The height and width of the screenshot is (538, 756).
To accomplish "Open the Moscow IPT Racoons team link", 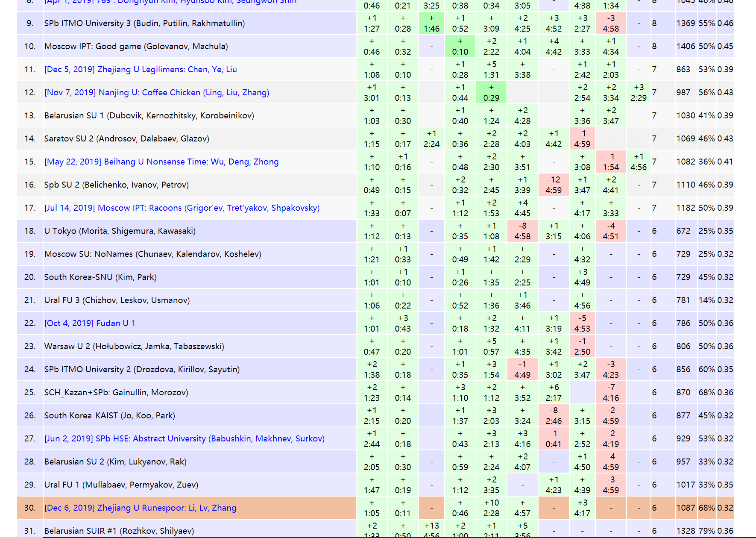I will 182,208.
